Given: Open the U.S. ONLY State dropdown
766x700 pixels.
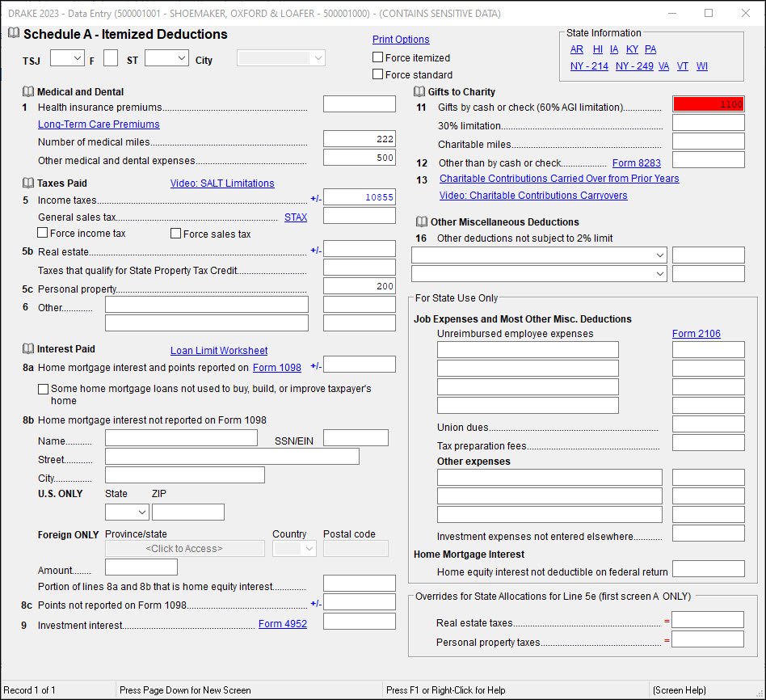Looking at the screenshot, I should (127, 512).
